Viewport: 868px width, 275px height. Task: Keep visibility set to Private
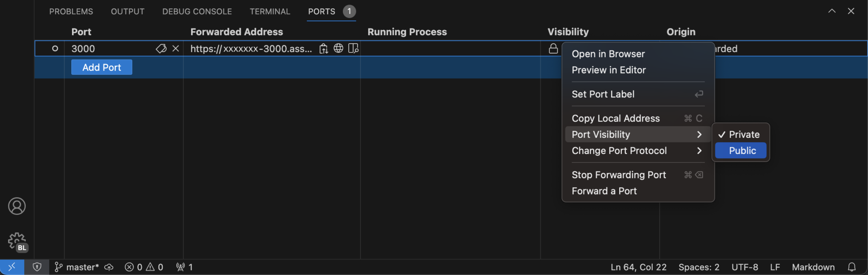(744, 134)
